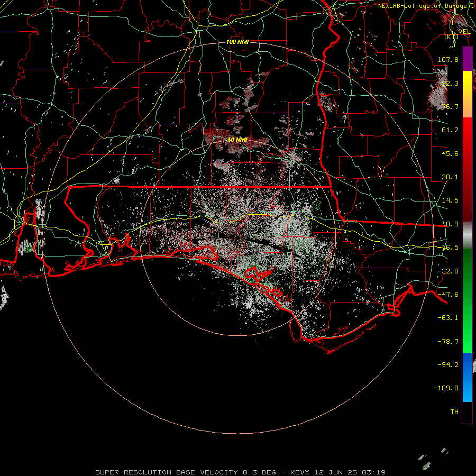
Task: Click the 50 NMI range ring label
Action: pos(237,140)
